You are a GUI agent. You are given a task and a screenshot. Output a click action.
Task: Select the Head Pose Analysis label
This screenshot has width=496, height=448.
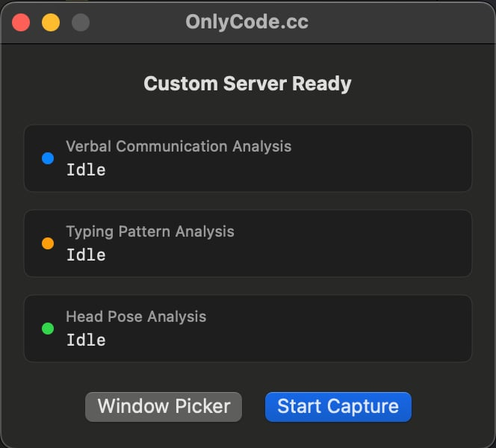136,317
